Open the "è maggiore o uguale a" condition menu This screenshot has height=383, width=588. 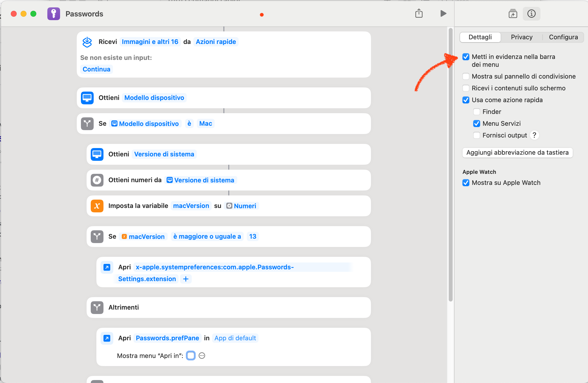207,236
